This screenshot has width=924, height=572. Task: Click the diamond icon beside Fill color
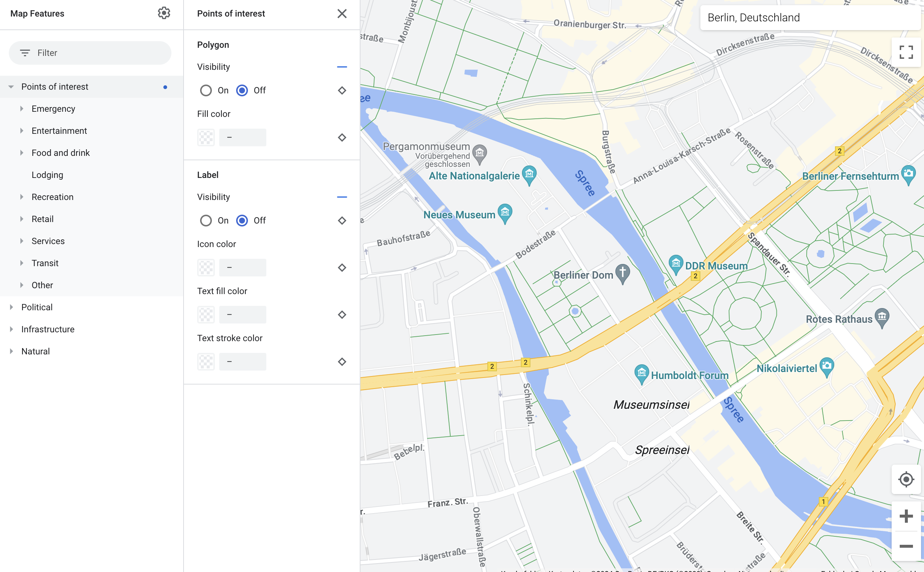point(342,137)
